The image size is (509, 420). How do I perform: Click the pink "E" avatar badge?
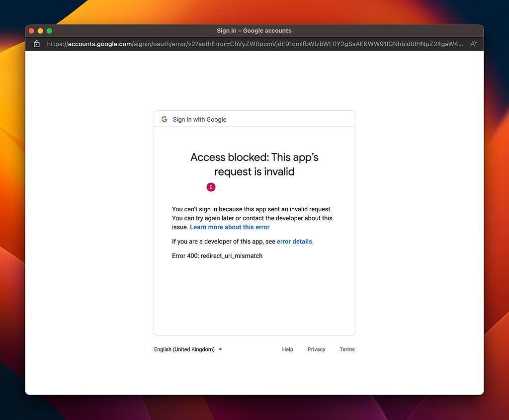211,187
